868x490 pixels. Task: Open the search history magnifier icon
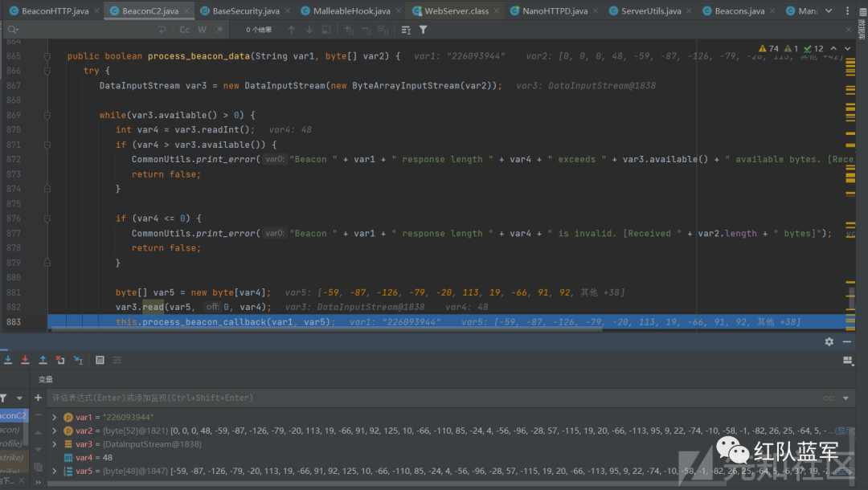13,30
